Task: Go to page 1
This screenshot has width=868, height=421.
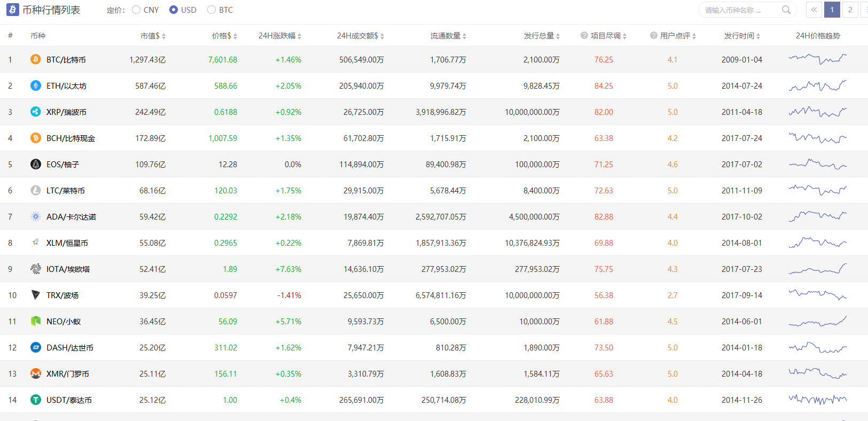Action: pyautogui.click(x=832, y=10)
